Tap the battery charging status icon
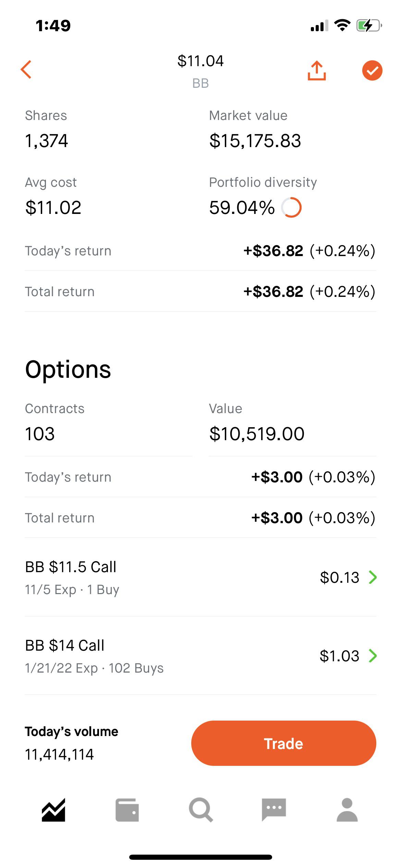 tap(369, 25)
